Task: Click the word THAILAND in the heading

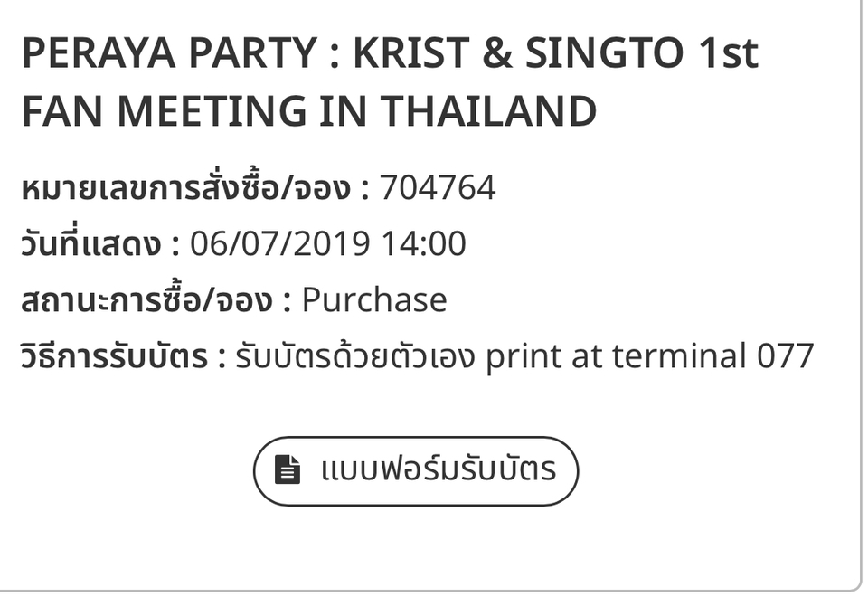Action: point(488,112)
